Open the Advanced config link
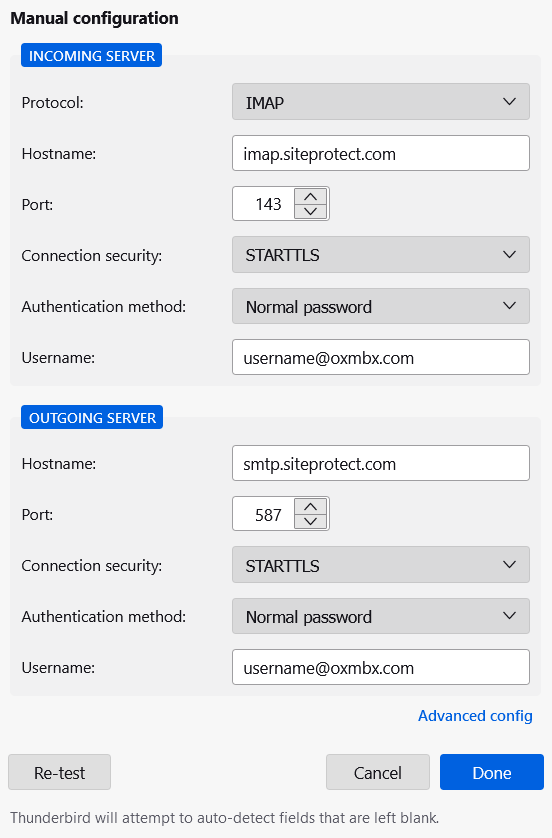Image resolution: width=552 pixels, height=838 pixels. [x=475, y=716]
